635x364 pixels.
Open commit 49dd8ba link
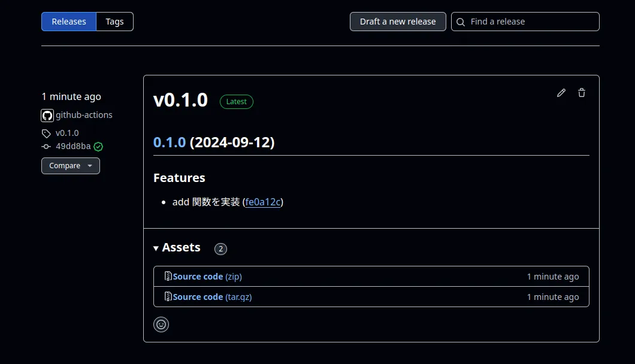coord(73,146)
